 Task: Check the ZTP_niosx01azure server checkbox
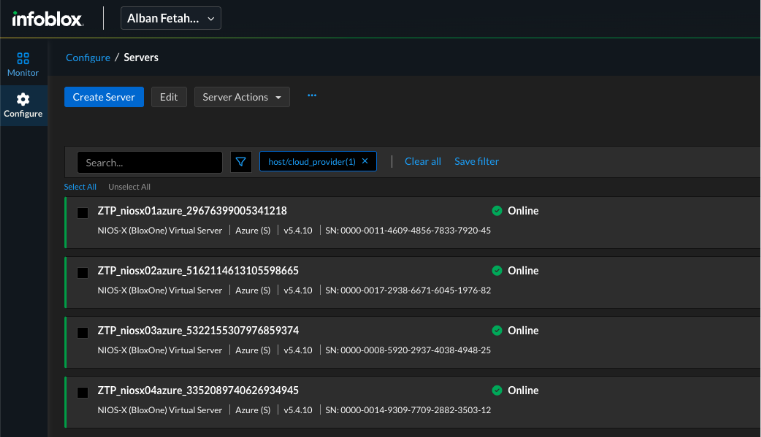(x=83, y=213)
